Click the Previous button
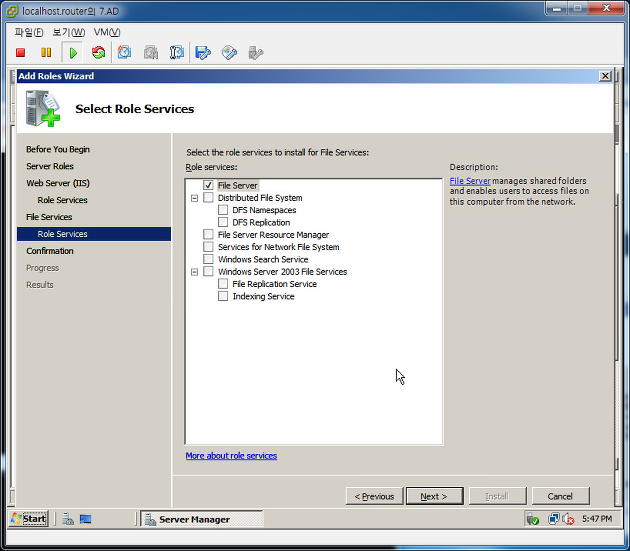The image size is (630, 551). point(374,496)
